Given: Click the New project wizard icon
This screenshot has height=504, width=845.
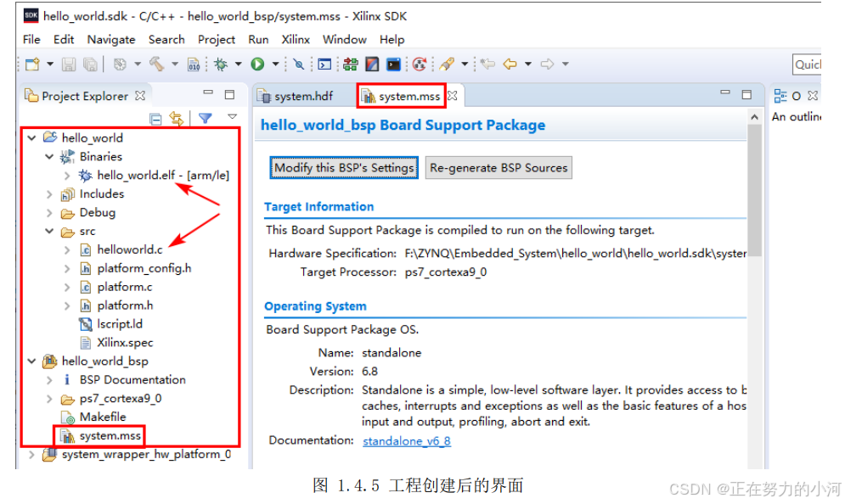Looking at the screenshot, I should coord(32,64).
